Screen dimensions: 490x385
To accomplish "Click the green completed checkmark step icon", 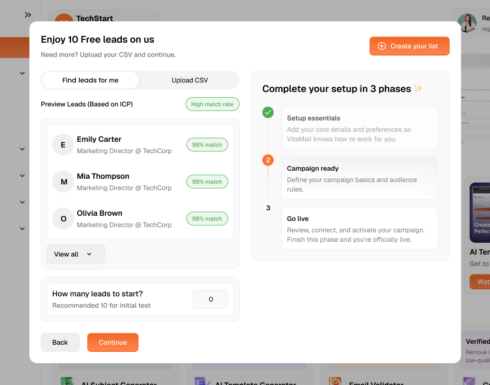I will click(x=268, y=112).
